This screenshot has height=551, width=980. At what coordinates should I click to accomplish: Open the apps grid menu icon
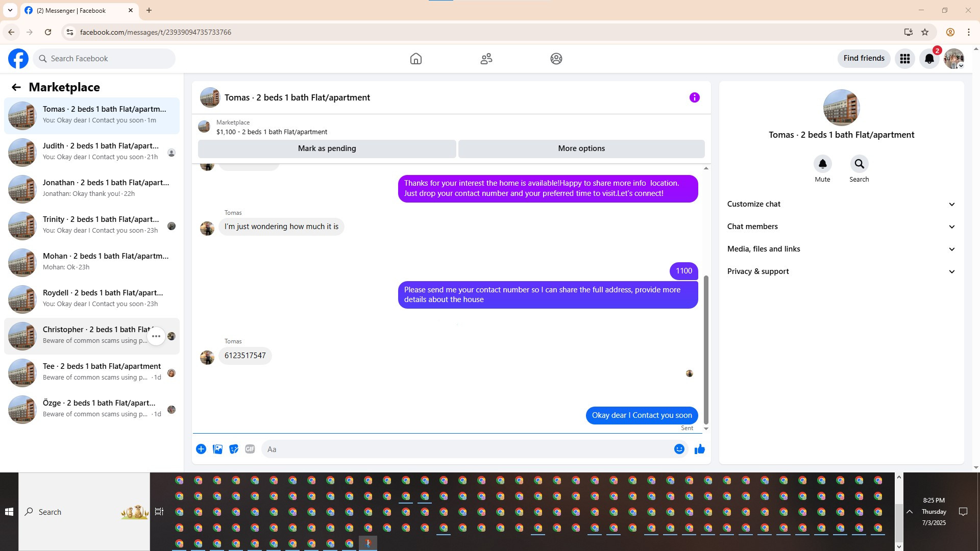(904, 59)
